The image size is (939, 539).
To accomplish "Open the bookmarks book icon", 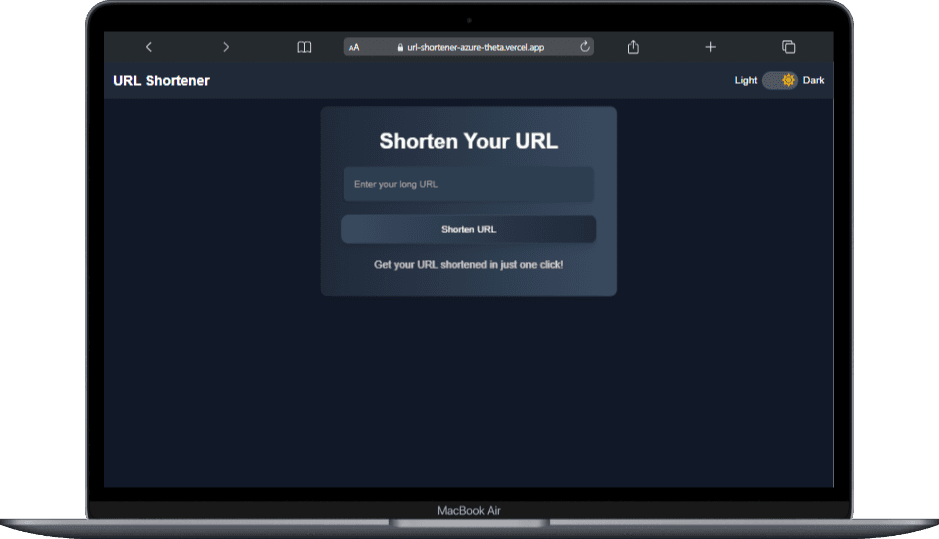I will (304, 47).
